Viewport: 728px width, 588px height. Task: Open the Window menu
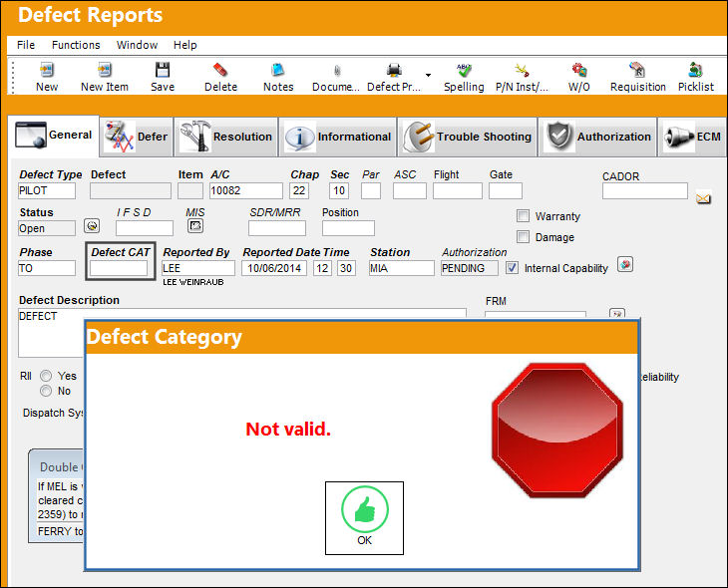click(137, 45)
